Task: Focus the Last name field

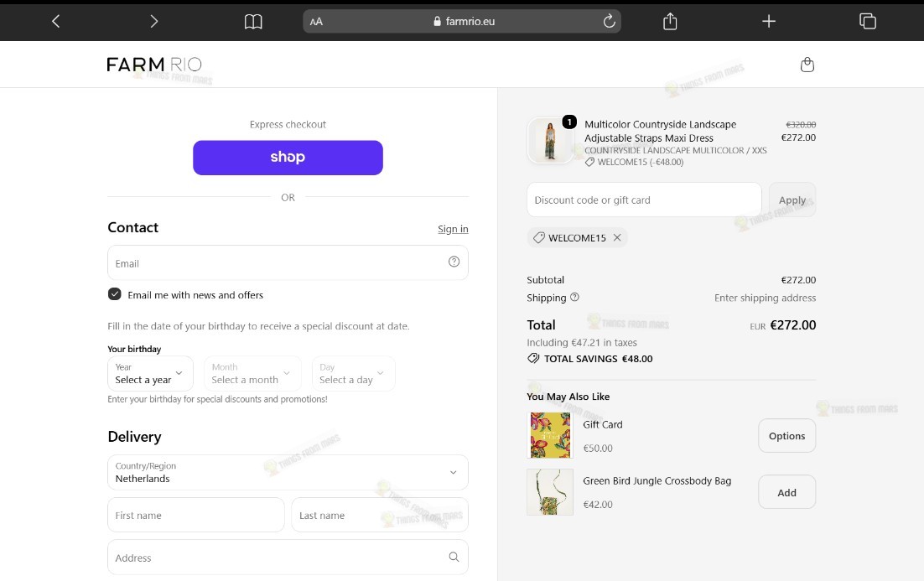Action: coord(380,515)
